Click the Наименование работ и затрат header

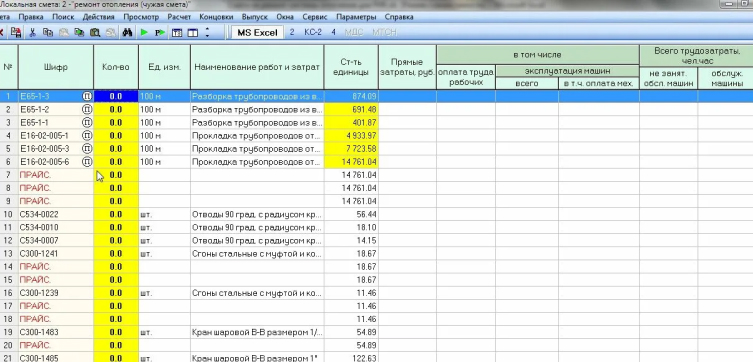pyautogui.click(x=257, y=67)
